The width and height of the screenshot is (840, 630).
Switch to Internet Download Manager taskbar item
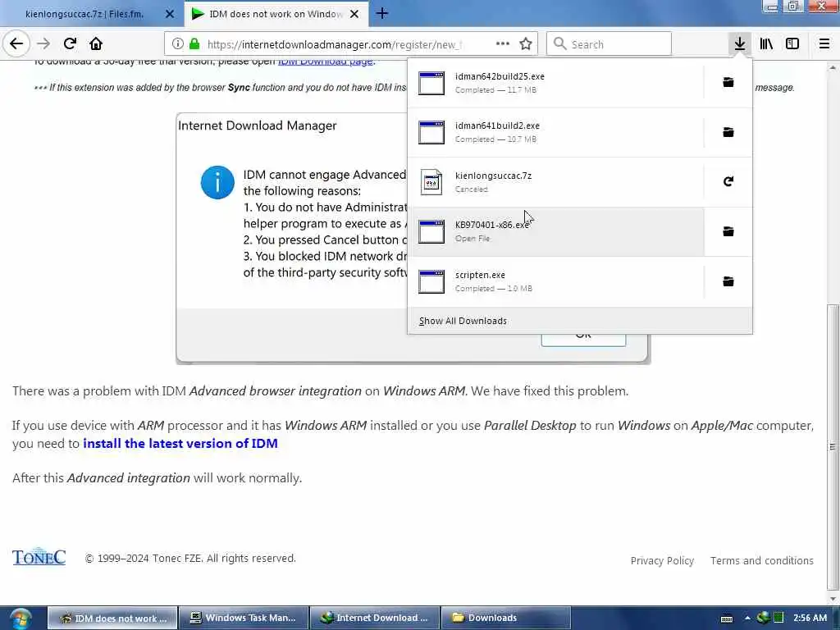(x=374, y=618)
